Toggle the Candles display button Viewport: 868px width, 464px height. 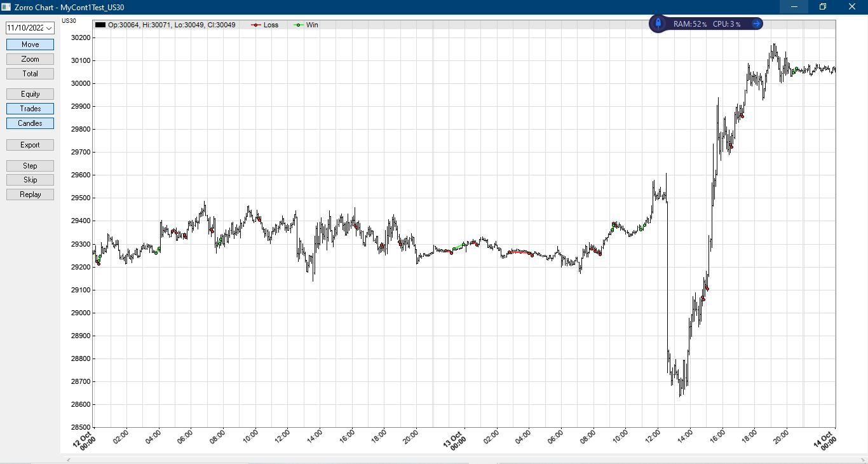[30, 123]
